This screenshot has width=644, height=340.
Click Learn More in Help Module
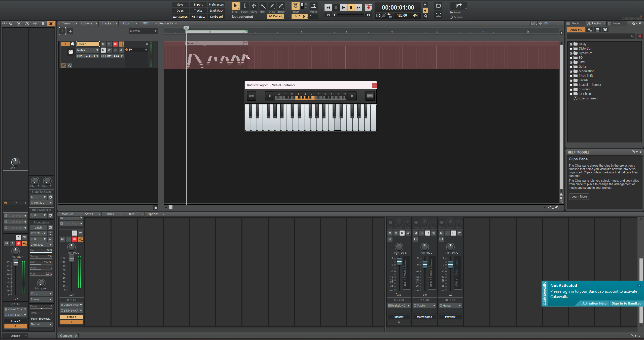[579, 197]
